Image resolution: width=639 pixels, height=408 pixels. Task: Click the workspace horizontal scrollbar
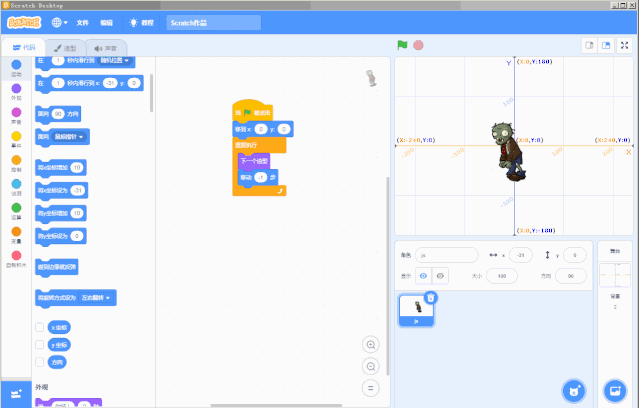click(x=276, y=406)
